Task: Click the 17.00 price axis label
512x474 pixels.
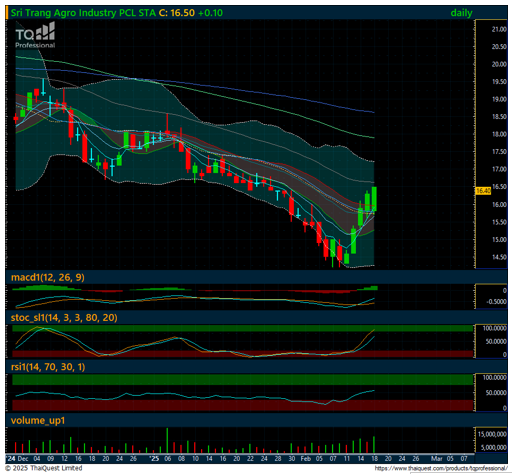Action: pyautogui.click(x=499, y=169)
